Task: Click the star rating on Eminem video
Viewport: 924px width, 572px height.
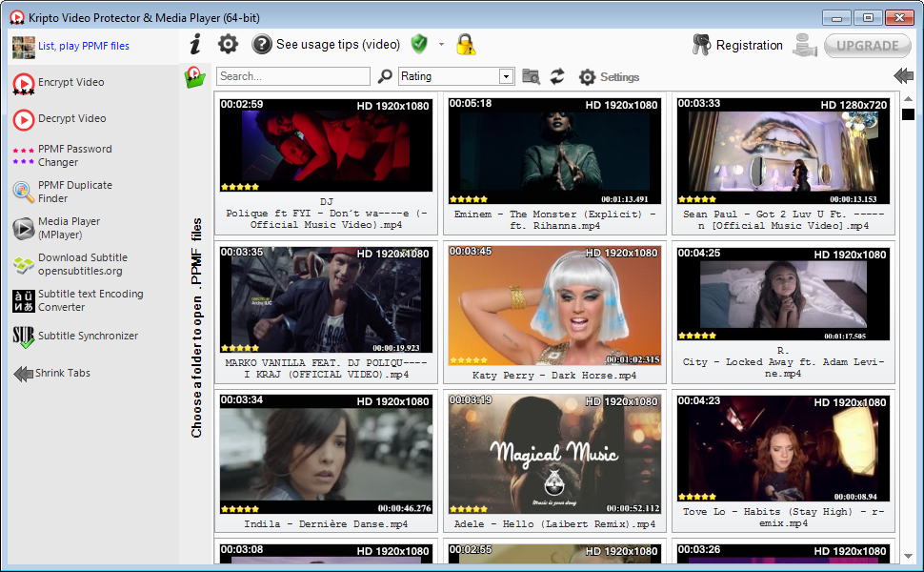Action: pos(469,198)
